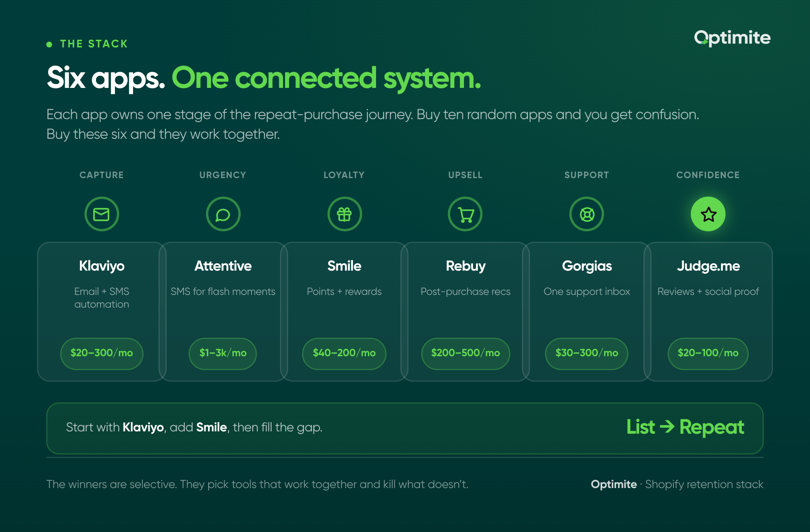Click the Loyalty gift icon

pos(344,214)
